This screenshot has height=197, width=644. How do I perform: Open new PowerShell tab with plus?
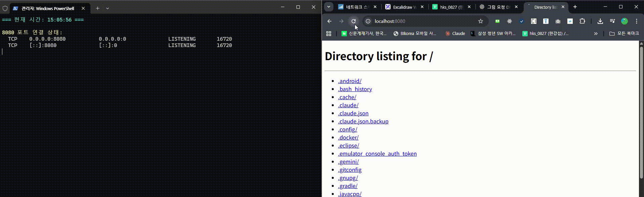point(97,8)
